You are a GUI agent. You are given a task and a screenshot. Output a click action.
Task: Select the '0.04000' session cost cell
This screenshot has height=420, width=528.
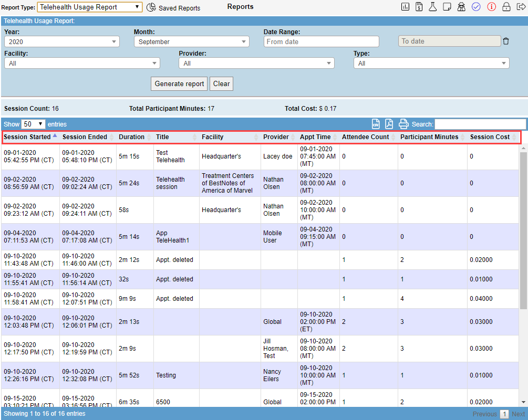(x=493, y=299)
